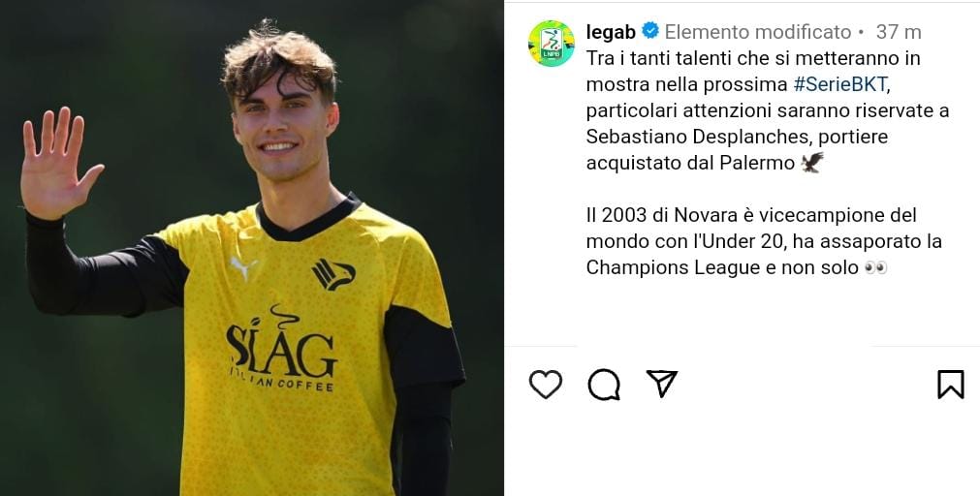980x496 pixels.
Task: Click the eagle emoji after Palermo
Action: point(812,163)
